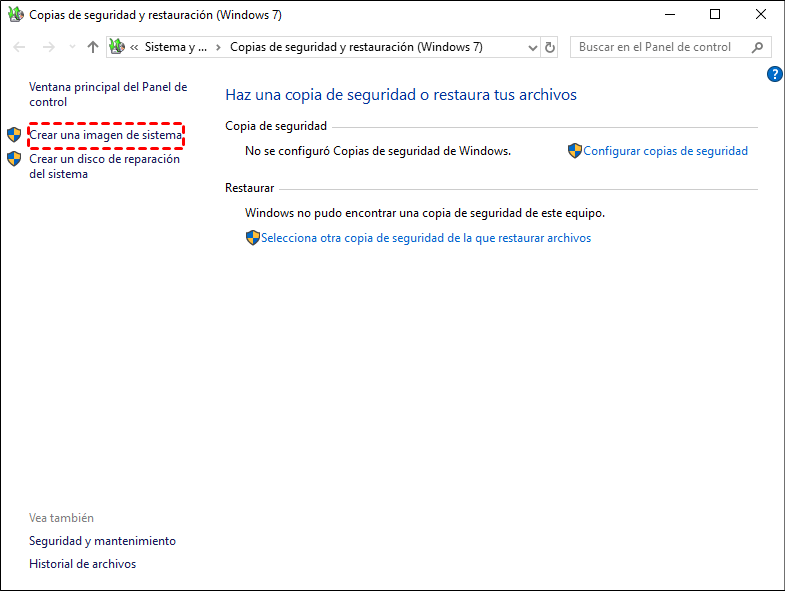
Task: Expand the chevron after Sistema y ... breadcrumb
Action: (x=218, y=47)
